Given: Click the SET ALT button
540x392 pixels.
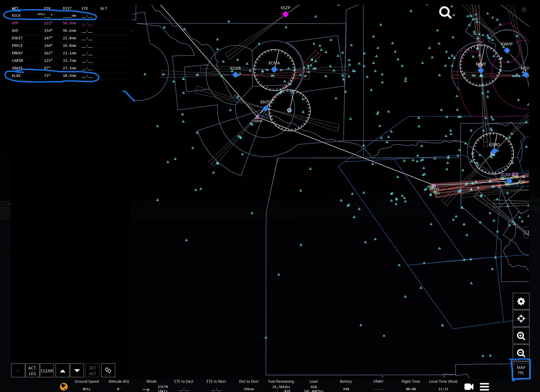Looking at the screenshot, I should pyautogui.click(x=93, y=370).
